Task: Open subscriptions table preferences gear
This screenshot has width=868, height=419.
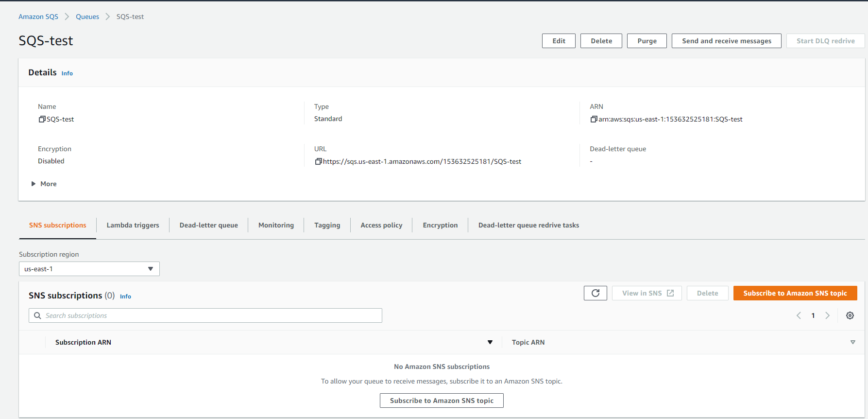Action: coord(850,315)
